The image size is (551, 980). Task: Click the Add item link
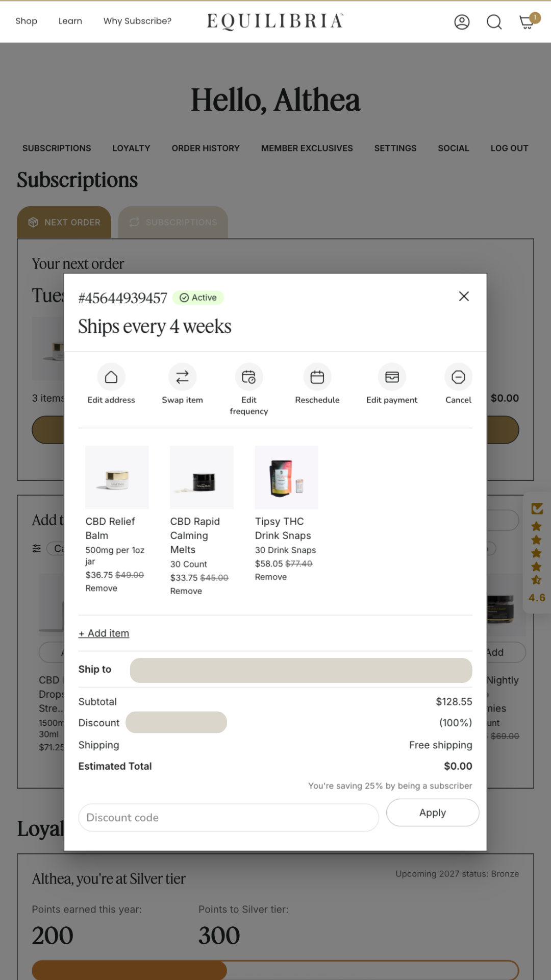click(x=104, y=633)
